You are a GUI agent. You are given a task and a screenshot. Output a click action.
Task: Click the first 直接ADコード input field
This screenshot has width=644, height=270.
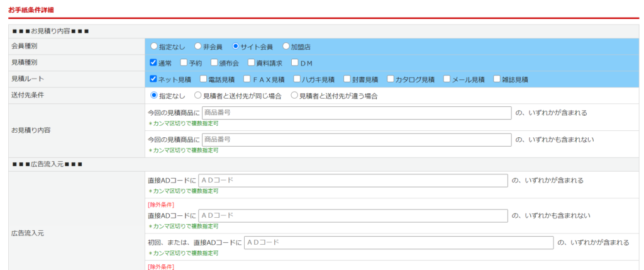(353, 181)
